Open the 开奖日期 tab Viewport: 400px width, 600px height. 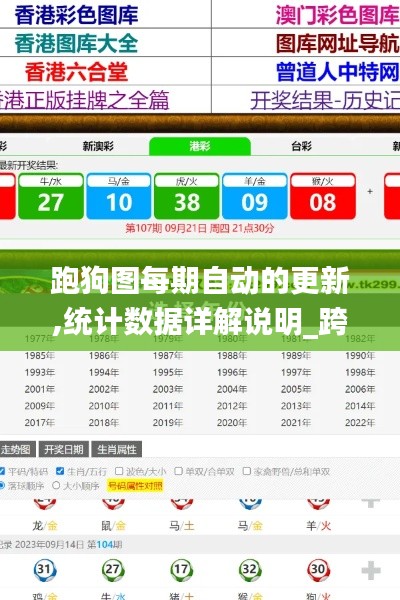coord(64,449)
